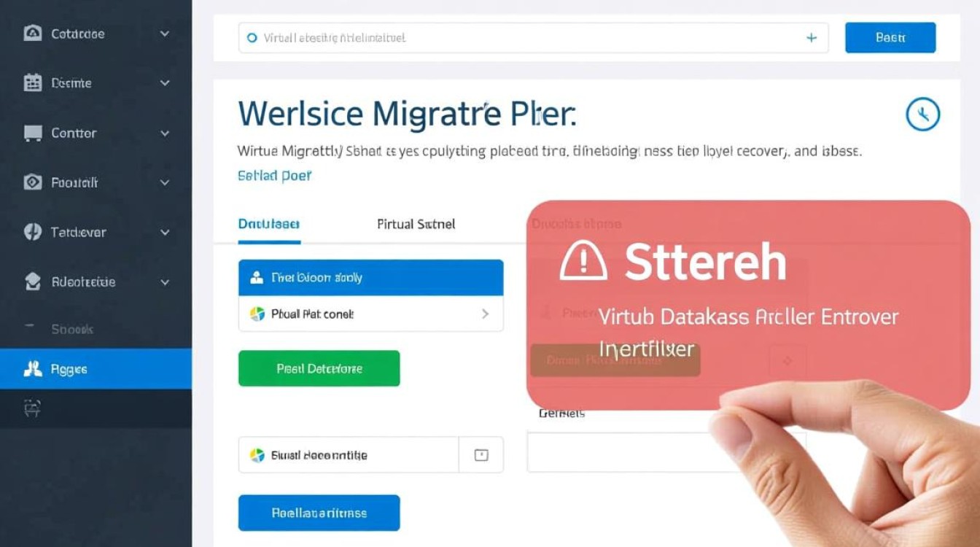Click the people icon in the highlighted sidebar item
This screenshot has width=980, height=547.
coord(33,369)
